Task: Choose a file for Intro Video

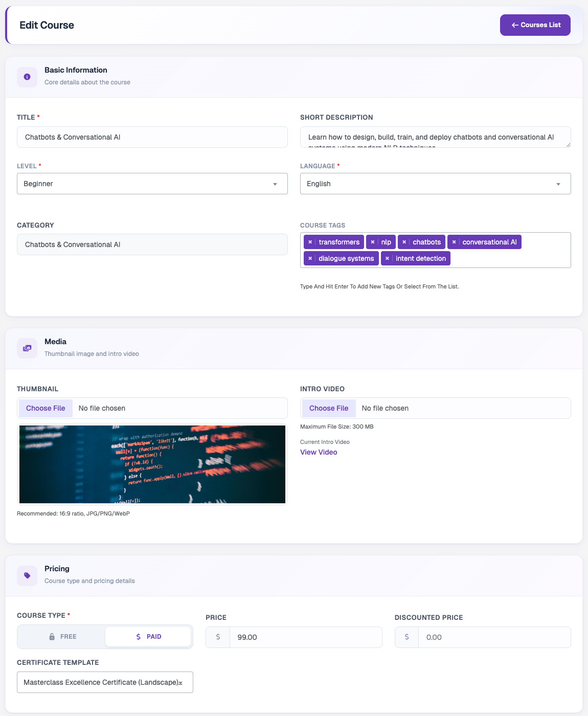Action: [329, 408]
